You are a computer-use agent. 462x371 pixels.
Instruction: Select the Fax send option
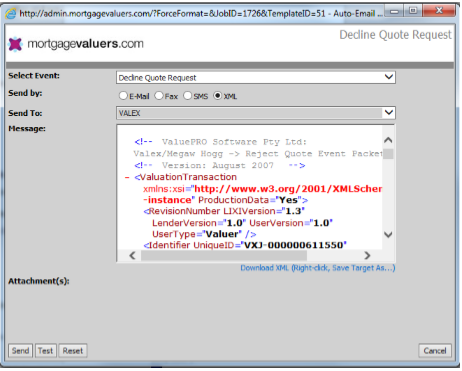click(159, 96)
